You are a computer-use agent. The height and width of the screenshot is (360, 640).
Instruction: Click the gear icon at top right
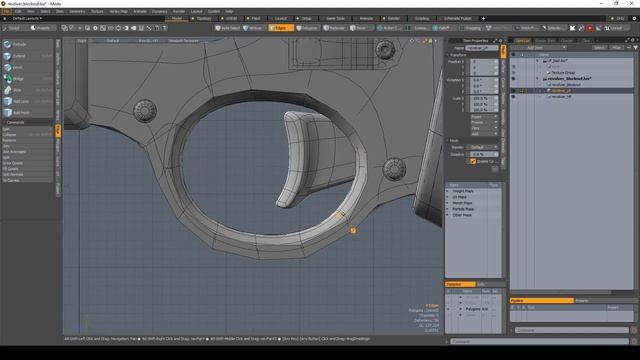[x=634, y=18]
